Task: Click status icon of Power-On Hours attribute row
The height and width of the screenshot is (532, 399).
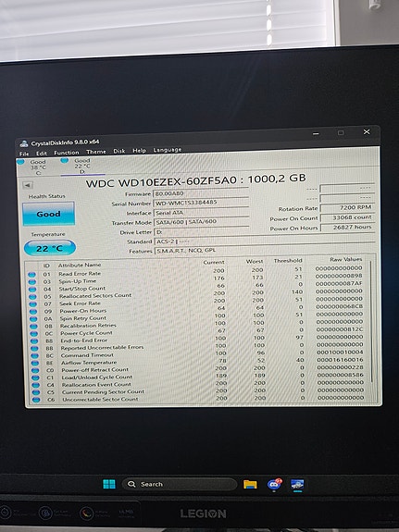Action: pyautogui.click(x=33, y=312)
